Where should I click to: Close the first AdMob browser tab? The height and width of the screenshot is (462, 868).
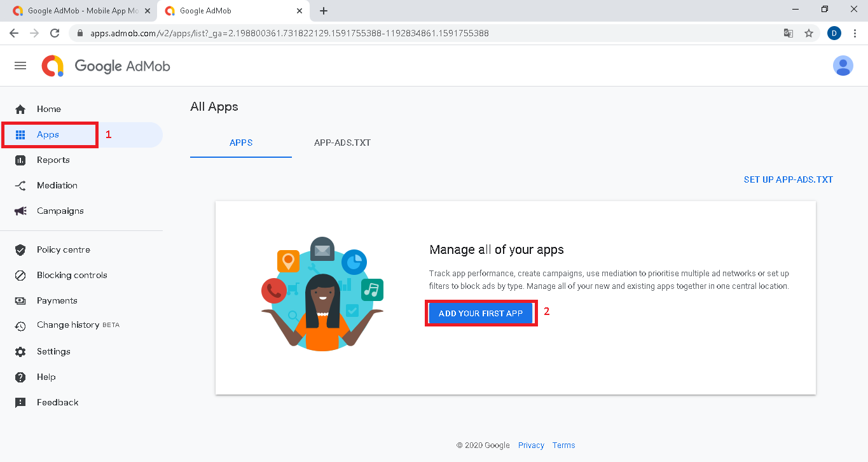point(148,11)
